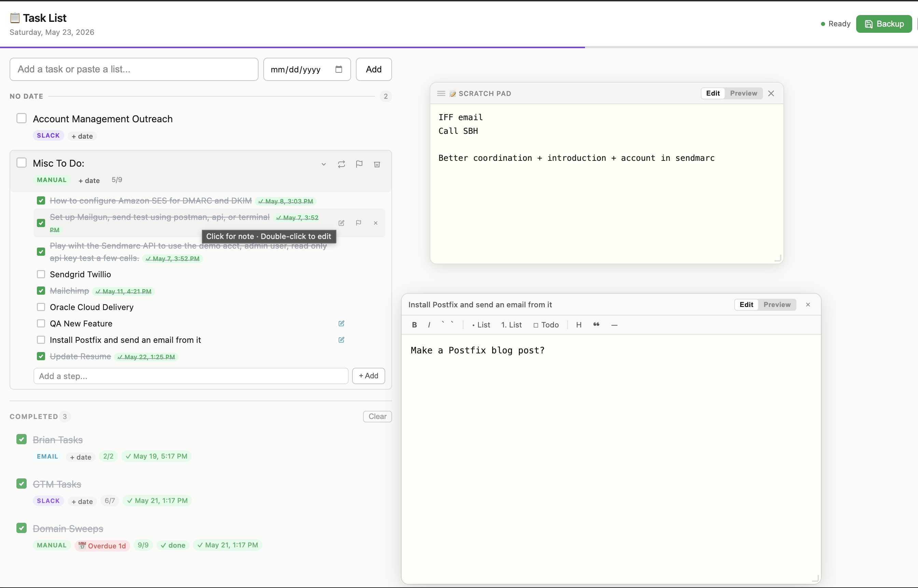This screenshot has width=918, height=588.
Task: Open the calendar date picker icon
Action: click(339, 69)
